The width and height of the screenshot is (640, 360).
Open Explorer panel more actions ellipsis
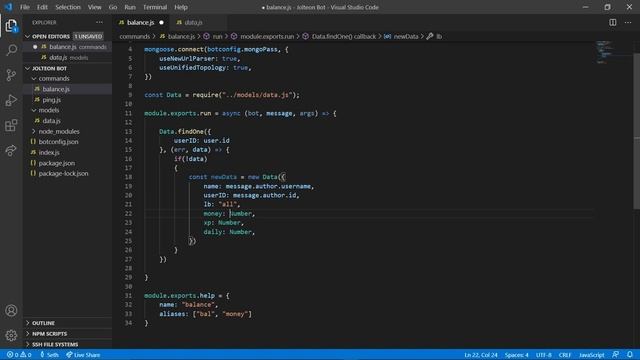[99, 22]
